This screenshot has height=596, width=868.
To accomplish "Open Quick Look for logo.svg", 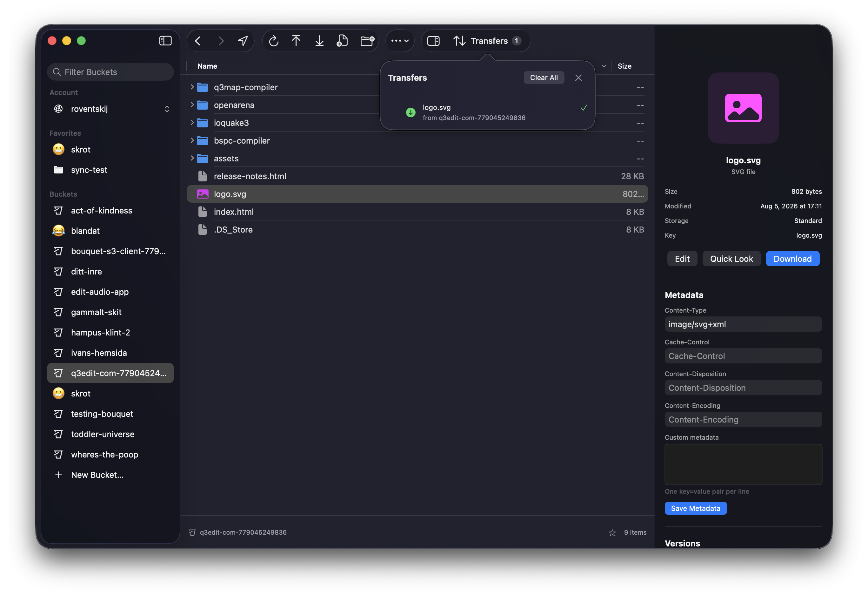I will point(731,259).
